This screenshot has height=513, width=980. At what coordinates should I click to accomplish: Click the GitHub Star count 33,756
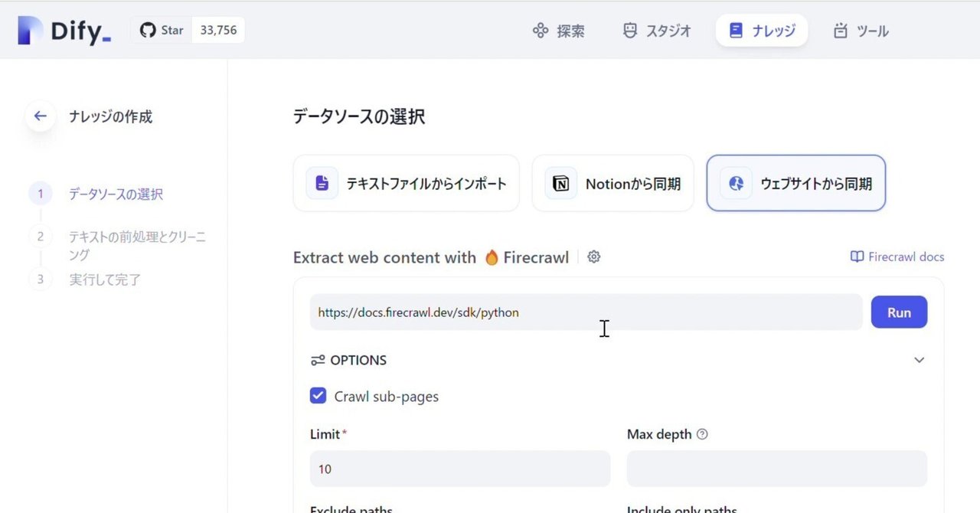pyautogui.click(x=218, y=30)
